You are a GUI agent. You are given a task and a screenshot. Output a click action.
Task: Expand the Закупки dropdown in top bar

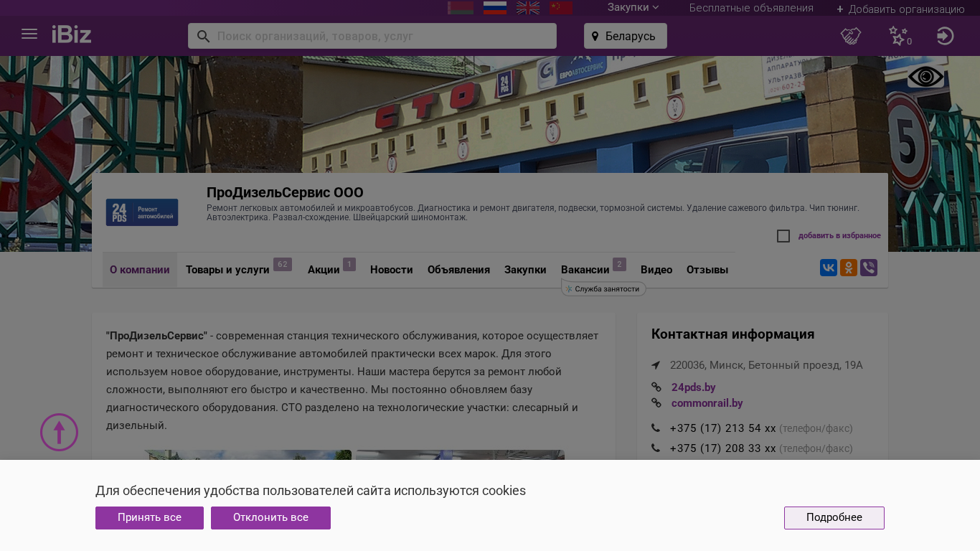[633, 8]
